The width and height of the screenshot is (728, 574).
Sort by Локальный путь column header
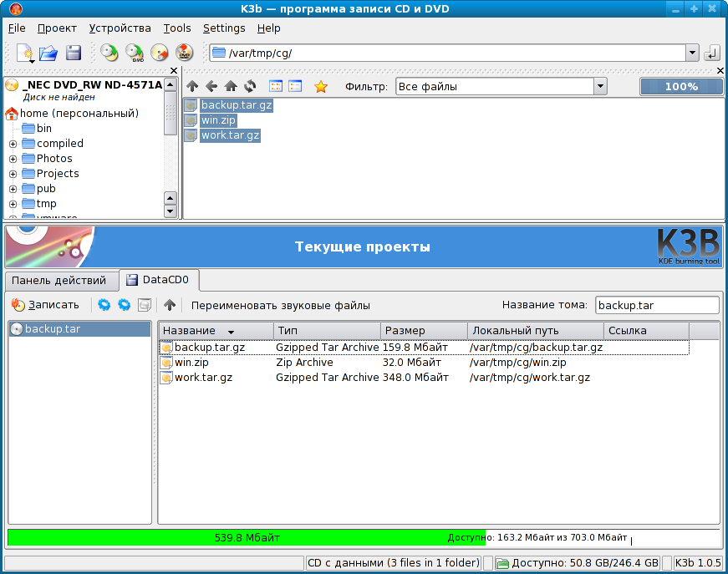click(x=535, y=331)
